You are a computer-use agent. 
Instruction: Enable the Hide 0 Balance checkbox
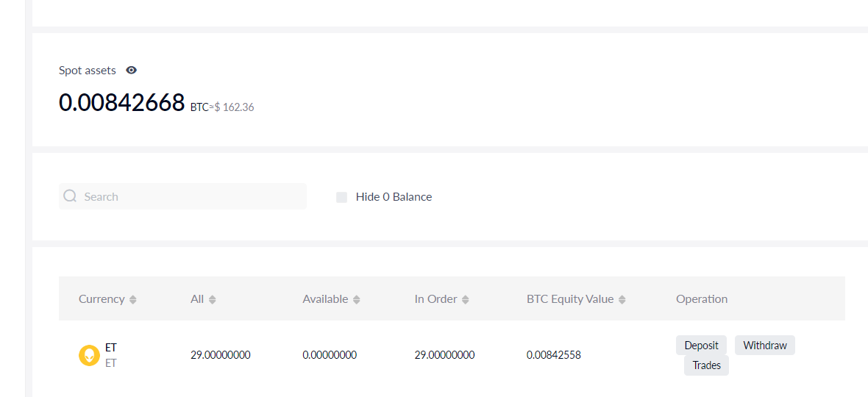(x=342, y=197)
